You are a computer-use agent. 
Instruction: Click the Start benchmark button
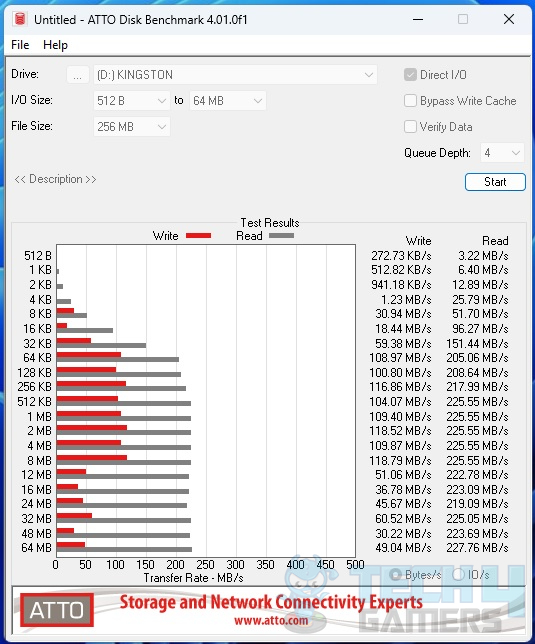point(495,182)
